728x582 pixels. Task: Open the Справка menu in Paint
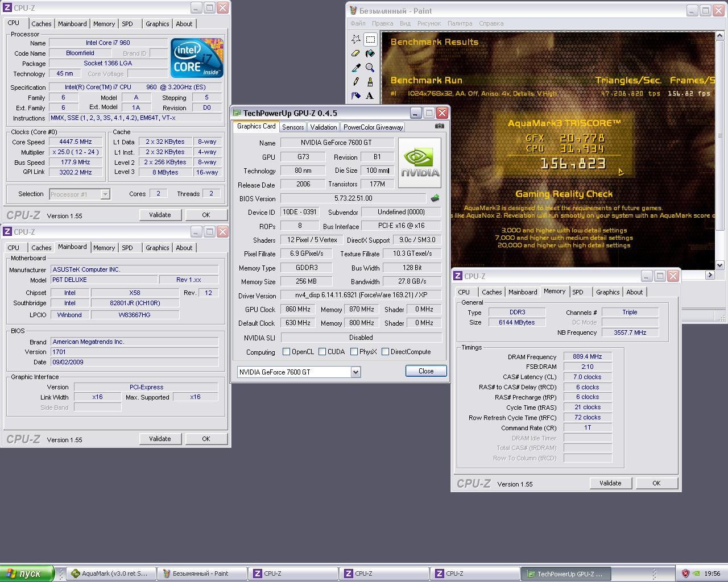491,23
